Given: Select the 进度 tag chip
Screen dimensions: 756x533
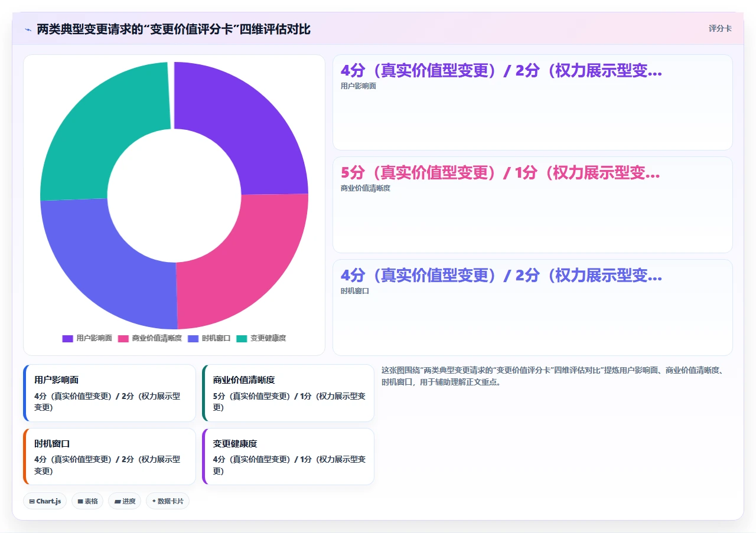Looking at the screenshot, I should point(125,501).
